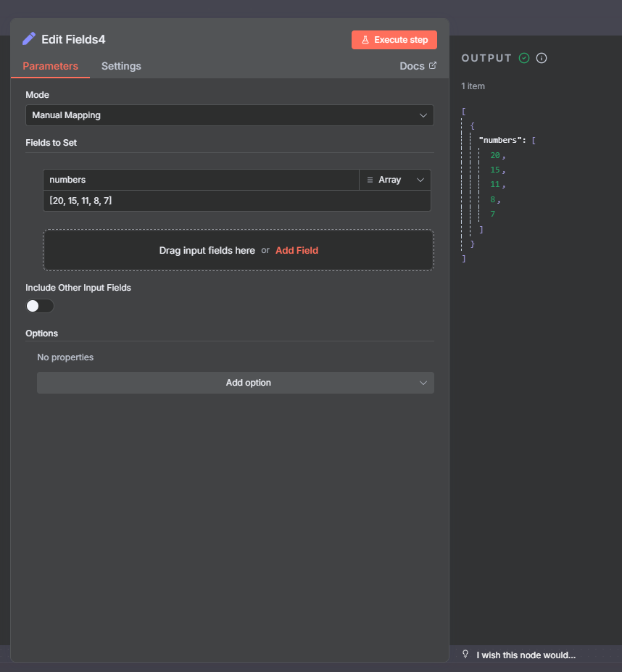Viewport: 622px width, 672px height.
Task: Click the Edit Fields4 node title
Action: [x=73, y=40]
